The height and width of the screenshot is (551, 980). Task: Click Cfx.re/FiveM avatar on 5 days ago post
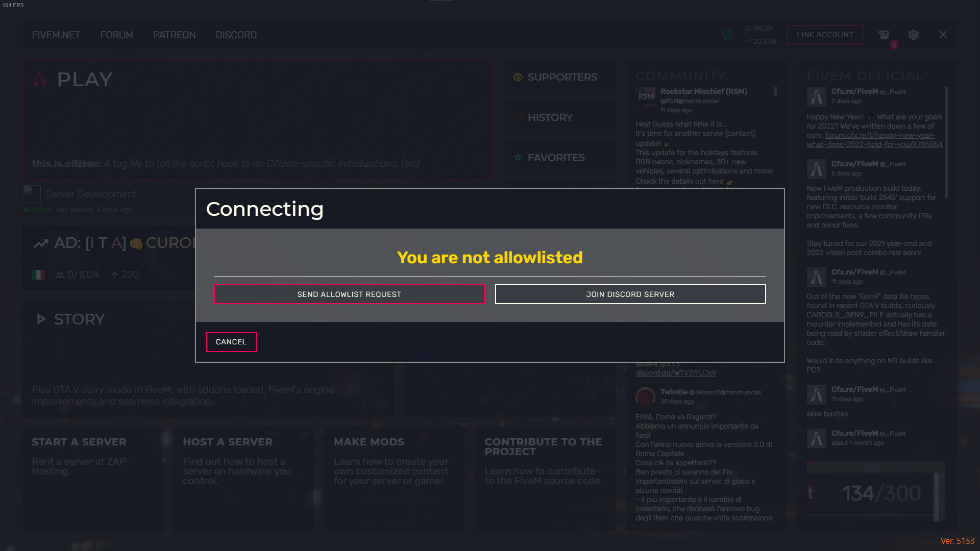[x=816, y=169]
